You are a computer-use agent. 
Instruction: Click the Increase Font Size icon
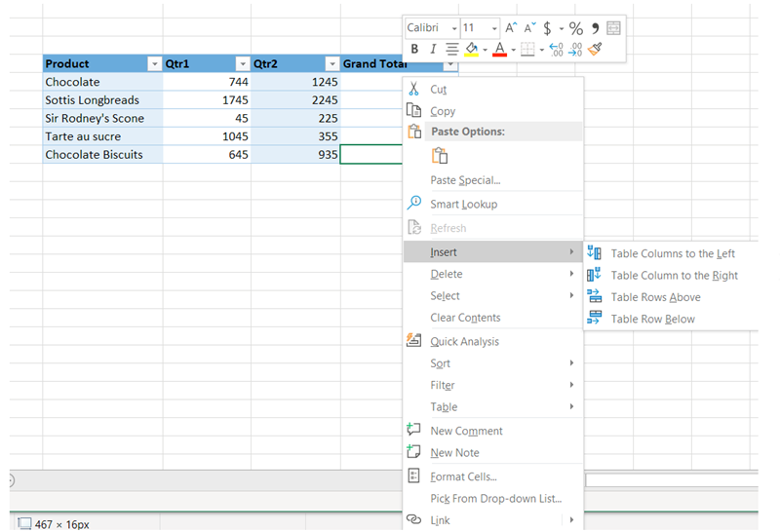(x=511, y=28)
